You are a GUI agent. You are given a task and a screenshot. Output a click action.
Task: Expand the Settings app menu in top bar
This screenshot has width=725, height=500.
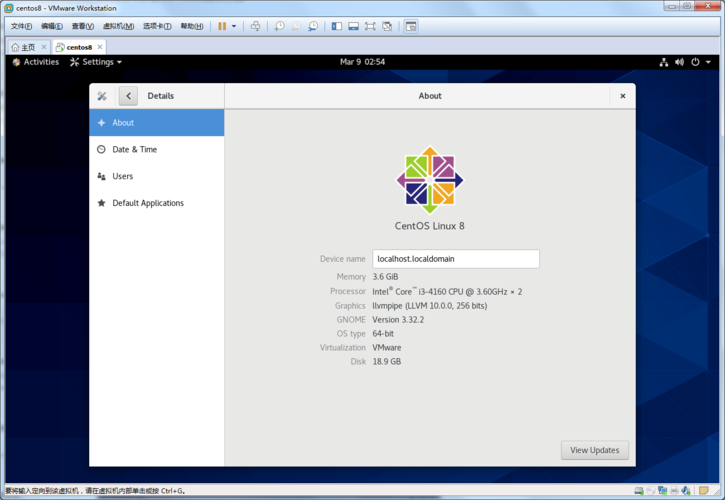point(96,62)
